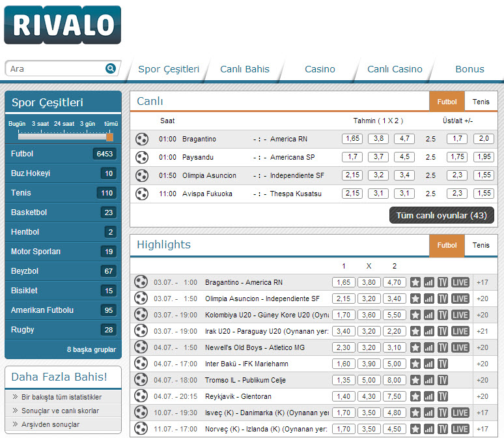This screenshot has height=438, width=504.
Task: Select Motor Sporları in sports sidebar
Action: (x=63, y=252)
